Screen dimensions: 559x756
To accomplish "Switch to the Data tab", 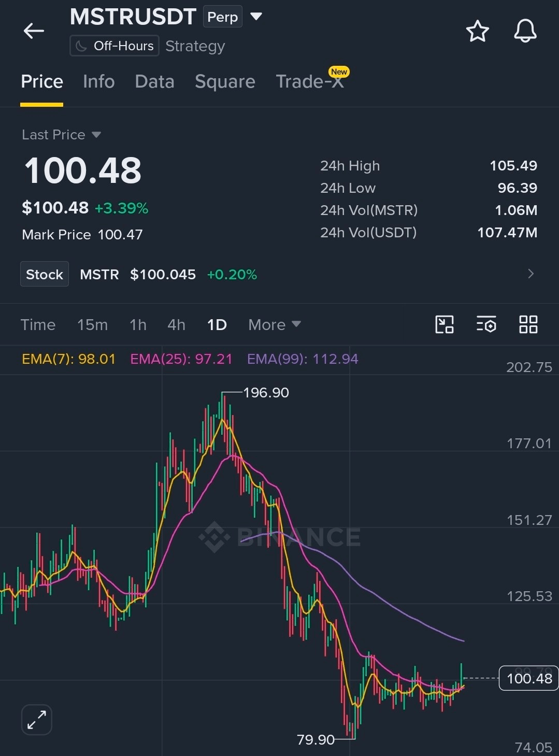I will pyautogui.click(x=154, y=82).
